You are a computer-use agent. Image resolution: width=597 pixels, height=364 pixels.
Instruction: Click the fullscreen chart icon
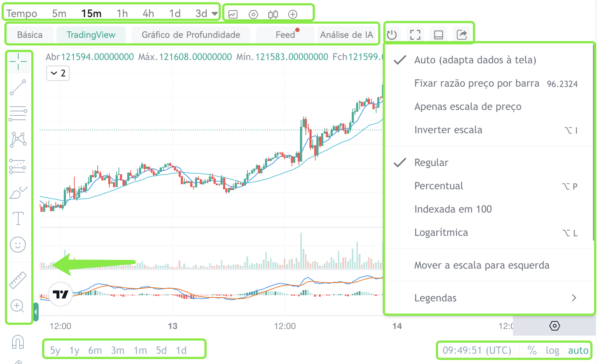(x=415, y=35)
